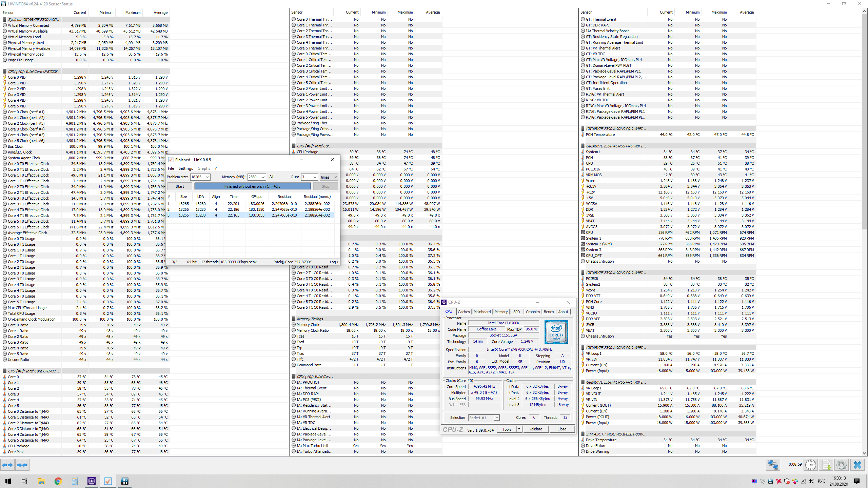Open the Settings menu in LinX
Image resolution: width=868 pixels, height=488 pixels.
point(185,168)
